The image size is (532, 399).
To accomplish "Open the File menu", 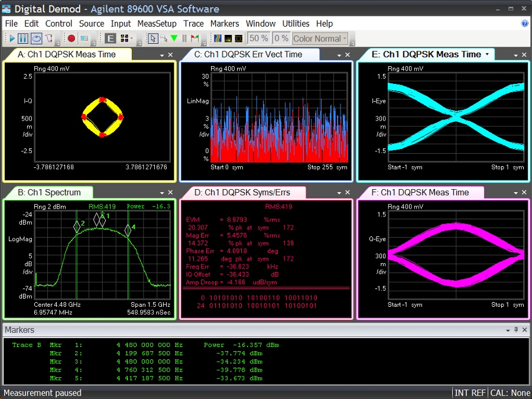I will click(11, 24).
